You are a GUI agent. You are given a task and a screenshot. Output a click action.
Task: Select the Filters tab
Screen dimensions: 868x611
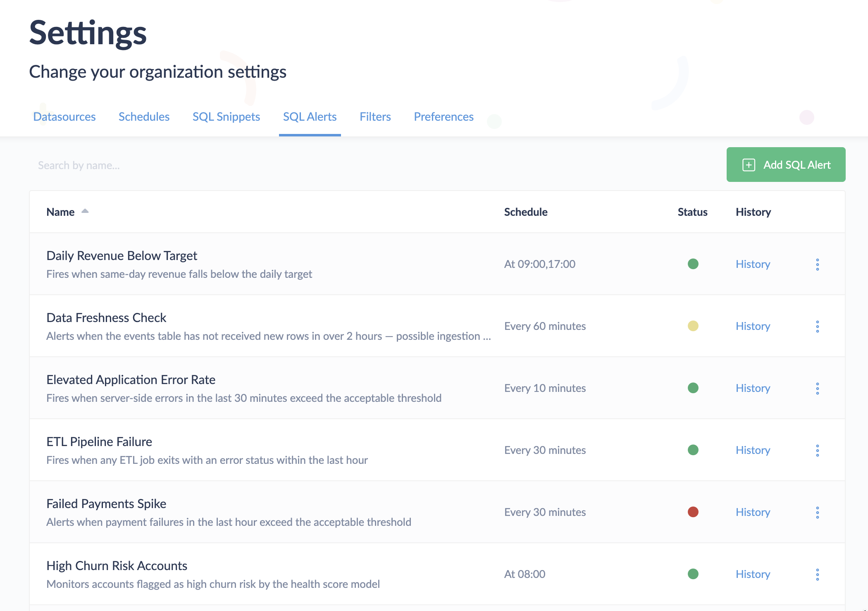(x=375, y=117)
